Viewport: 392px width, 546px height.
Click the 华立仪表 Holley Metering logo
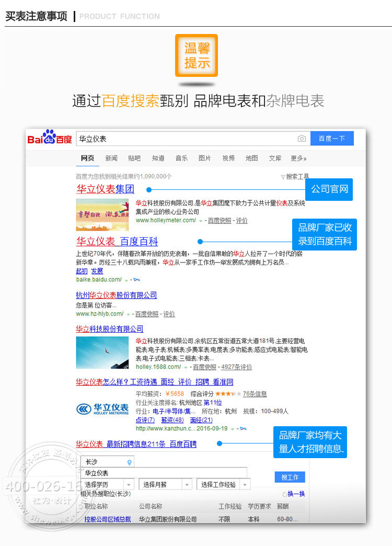102,409
